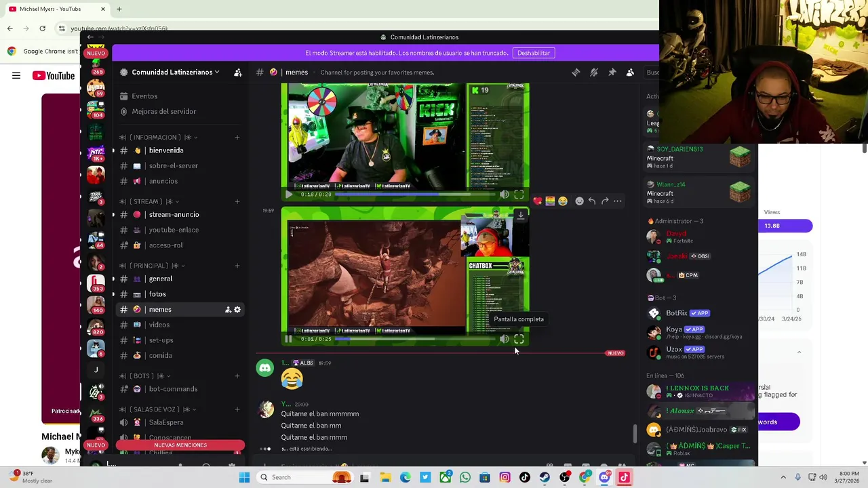Mute the second video volume icon
This screenshot has width=868, height=488.
(504, 339)
